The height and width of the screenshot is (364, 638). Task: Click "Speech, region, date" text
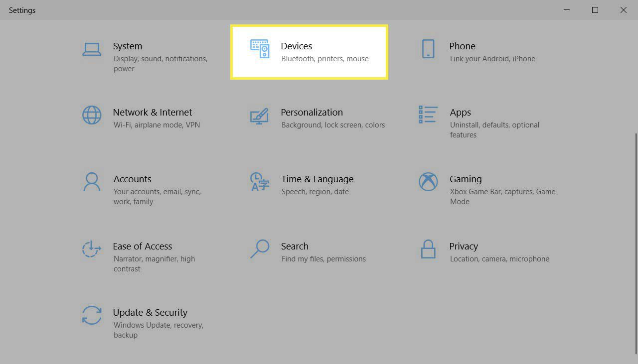[x=315, y=192]
